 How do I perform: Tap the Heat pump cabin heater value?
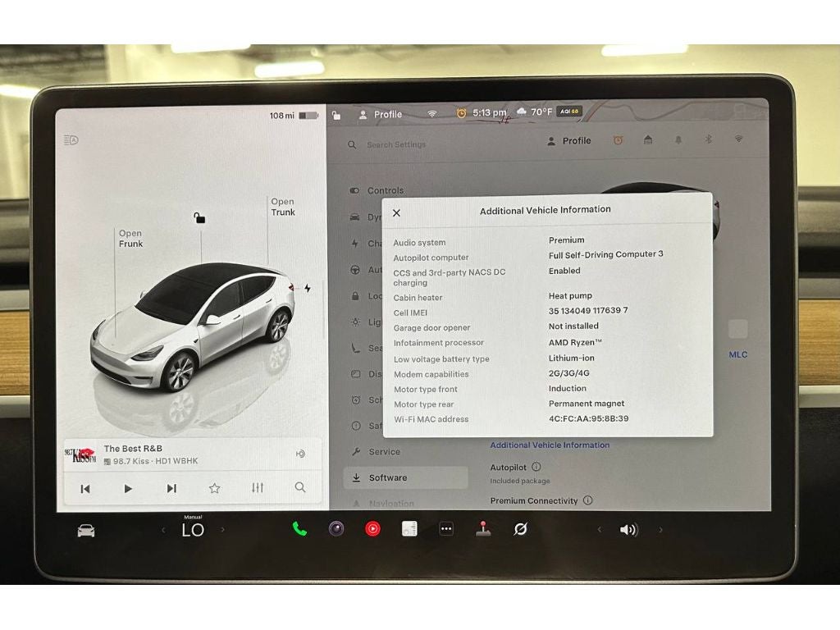pyautogui.click(x=570, y=295)
